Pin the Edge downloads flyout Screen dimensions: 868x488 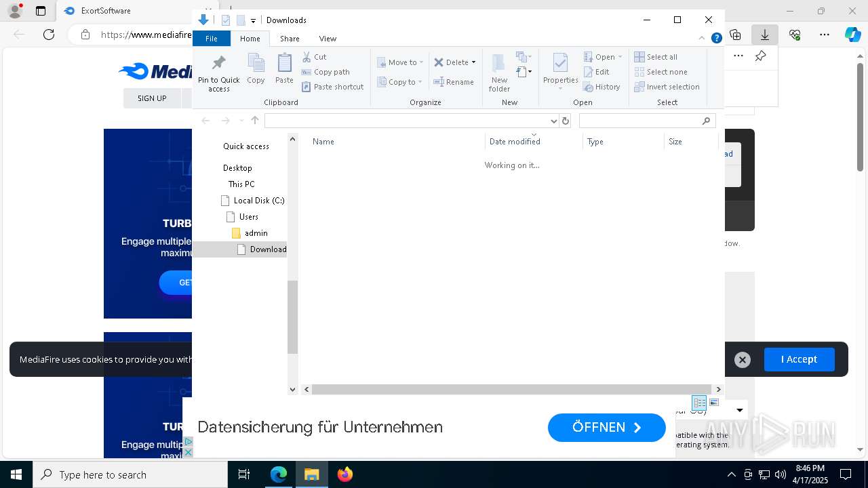[761, 56]
